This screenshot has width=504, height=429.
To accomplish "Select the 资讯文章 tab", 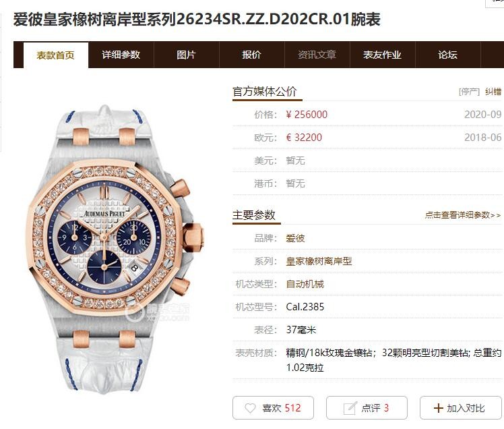I will (x=317, y=55).
